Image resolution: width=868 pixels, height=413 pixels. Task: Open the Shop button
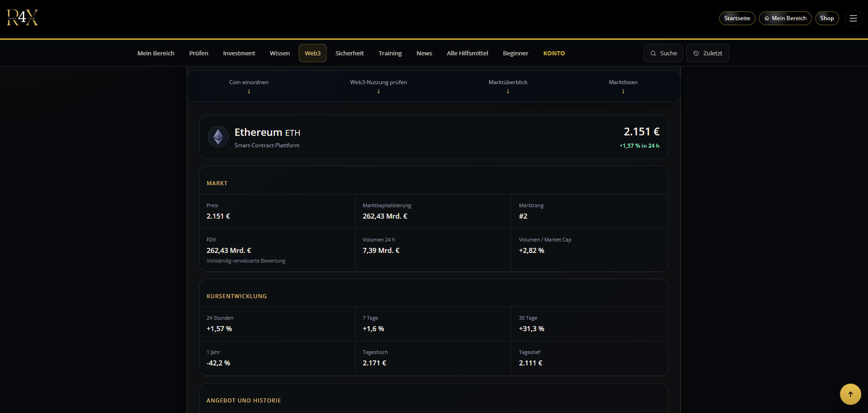[827, 18]
